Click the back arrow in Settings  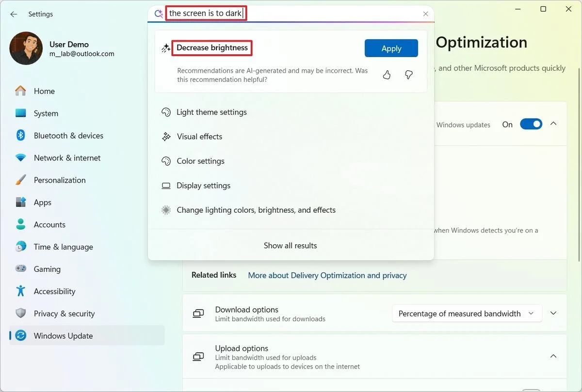coord(14,14)
